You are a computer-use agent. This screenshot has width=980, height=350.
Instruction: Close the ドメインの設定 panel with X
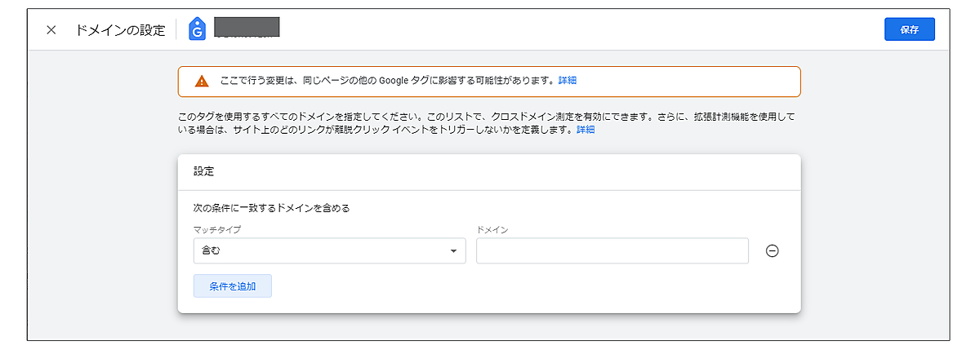[51, 29]
